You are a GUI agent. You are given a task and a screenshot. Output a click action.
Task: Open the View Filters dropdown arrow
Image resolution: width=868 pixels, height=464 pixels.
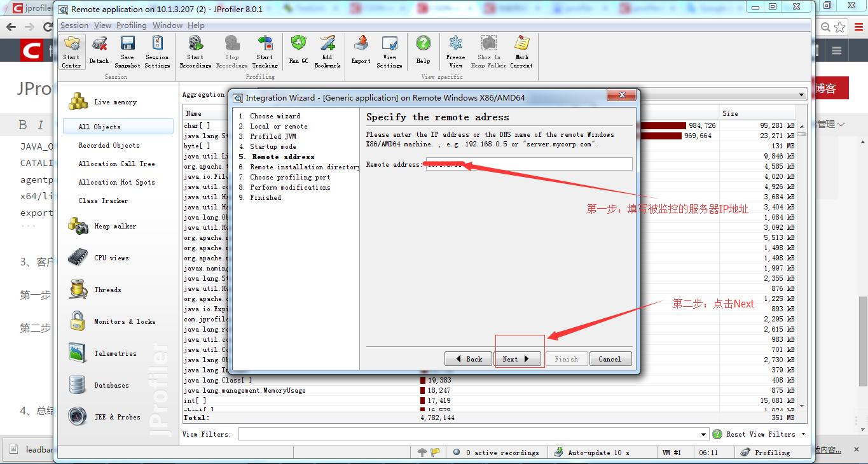[x=703, y=434]
